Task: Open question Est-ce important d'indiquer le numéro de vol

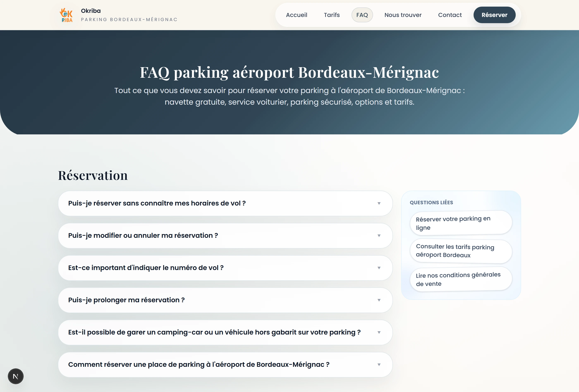Action: click(x=225, y=268)
